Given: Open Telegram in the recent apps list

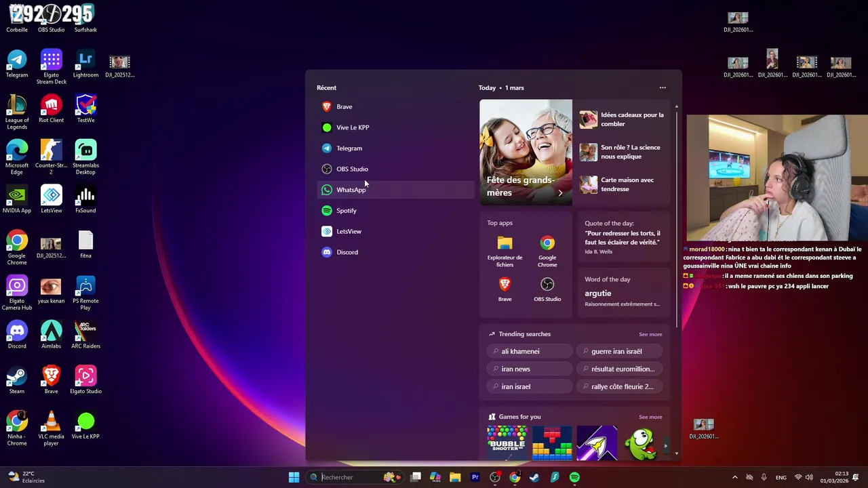Looking at the screenshot, I should pyautogui.click(x=395, y=148).
